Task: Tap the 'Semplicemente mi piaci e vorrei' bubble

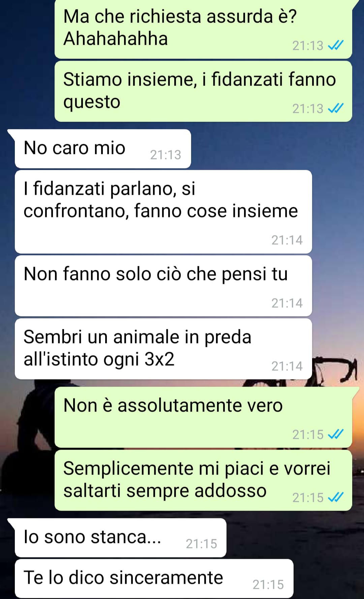Action: [x=203, y=480]
